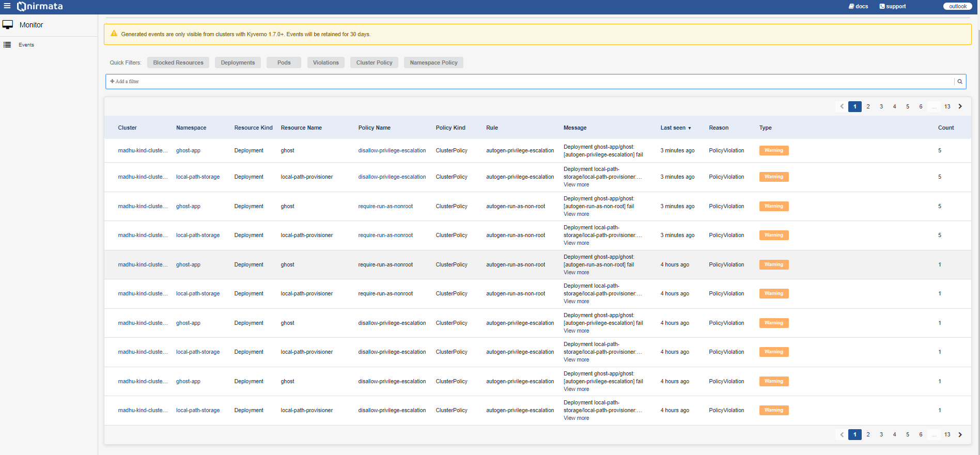Click the support phone icon

pos(882,6)
